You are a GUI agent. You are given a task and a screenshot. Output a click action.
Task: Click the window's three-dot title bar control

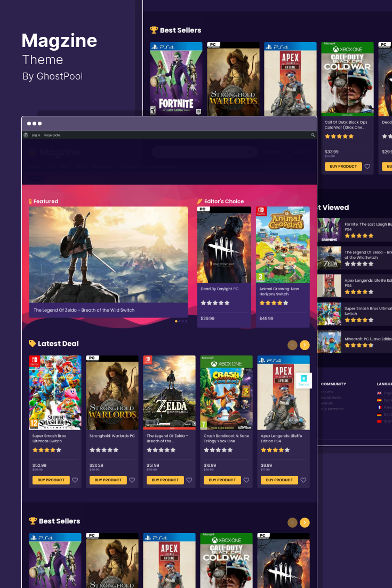(34, 123)
